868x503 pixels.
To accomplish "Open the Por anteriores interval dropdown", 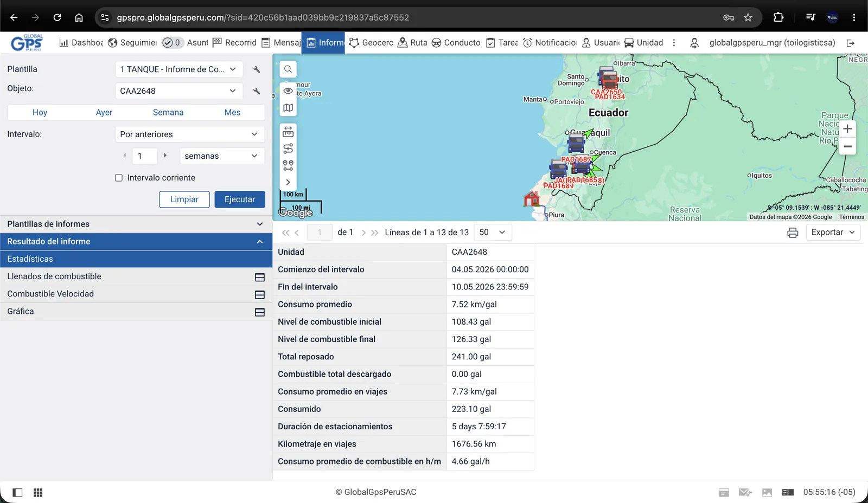I will click(x=189, y=134).
